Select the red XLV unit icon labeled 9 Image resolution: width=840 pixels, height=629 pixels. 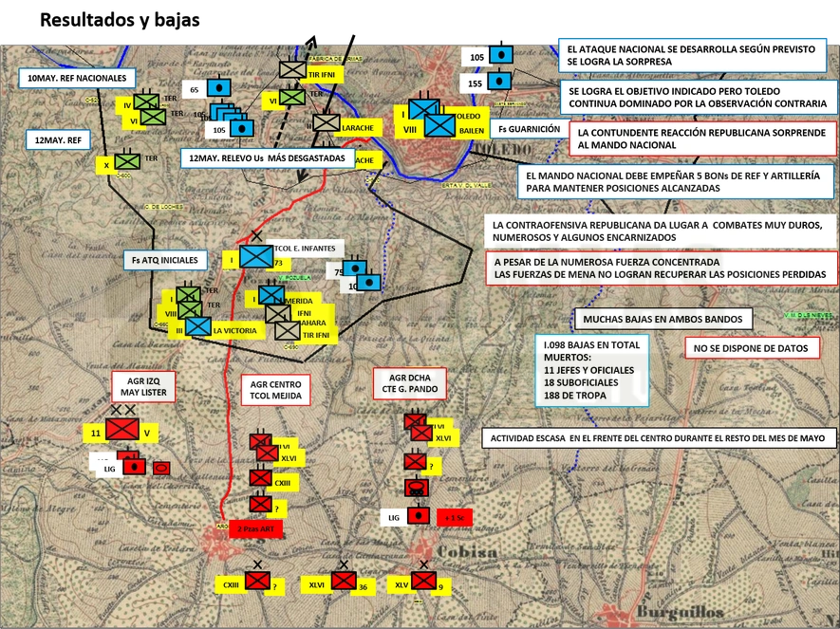(x=423, y=581)
